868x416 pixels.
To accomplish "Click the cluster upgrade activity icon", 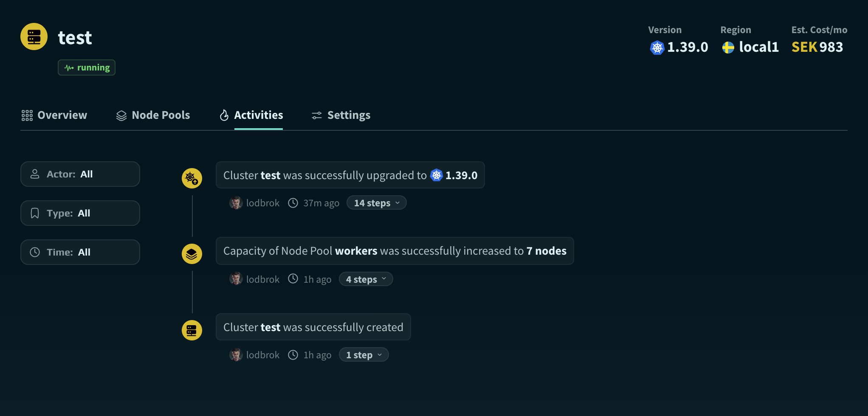I will pyautogui.click(x=192, y=178).
